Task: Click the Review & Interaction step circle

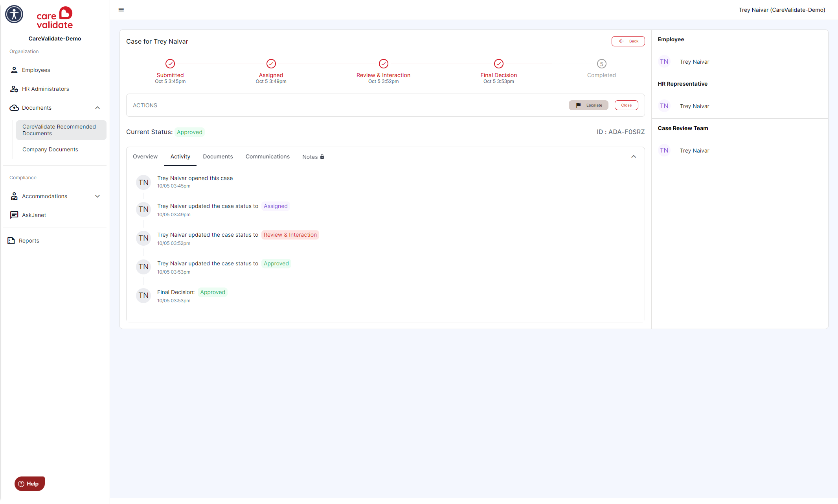Action: click(384, 64)
